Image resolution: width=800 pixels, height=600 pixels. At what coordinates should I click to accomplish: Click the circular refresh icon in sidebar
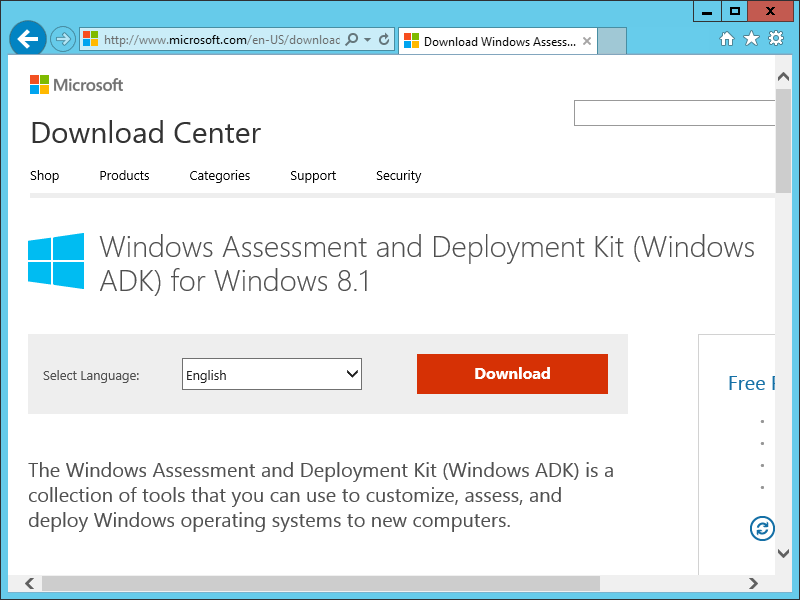[762, 528]
